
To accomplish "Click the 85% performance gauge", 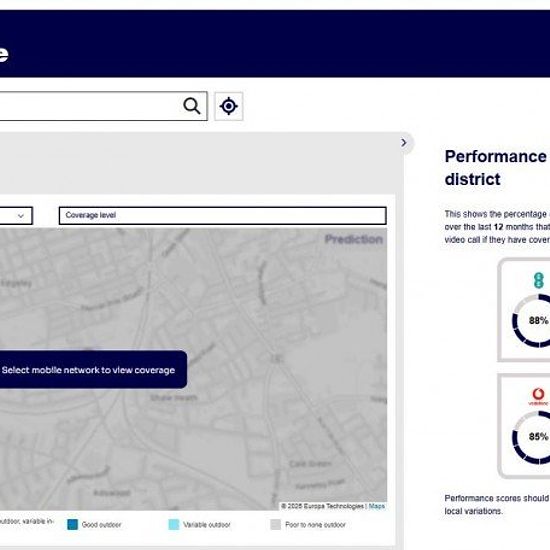I will click(x=532, y=437).
